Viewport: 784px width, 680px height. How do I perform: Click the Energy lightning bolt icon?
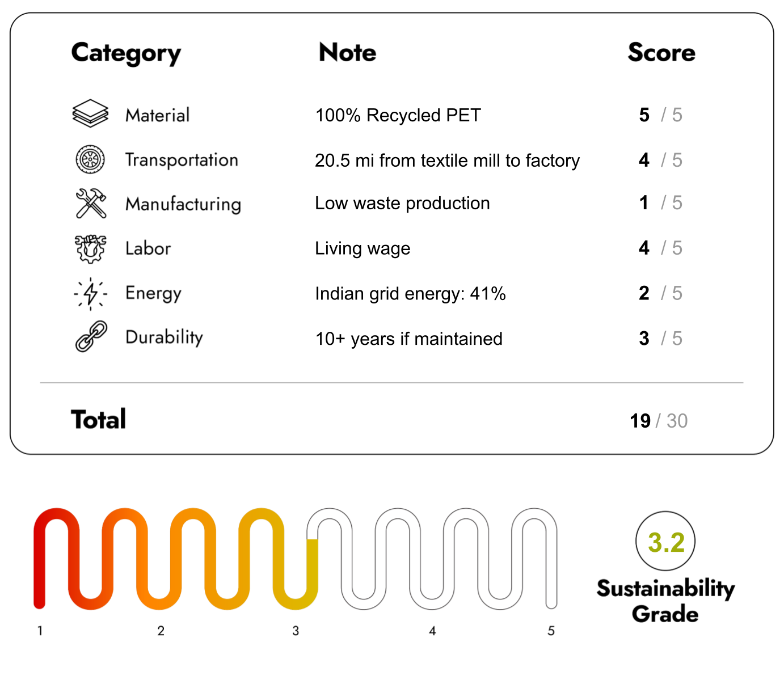(90, 293)
